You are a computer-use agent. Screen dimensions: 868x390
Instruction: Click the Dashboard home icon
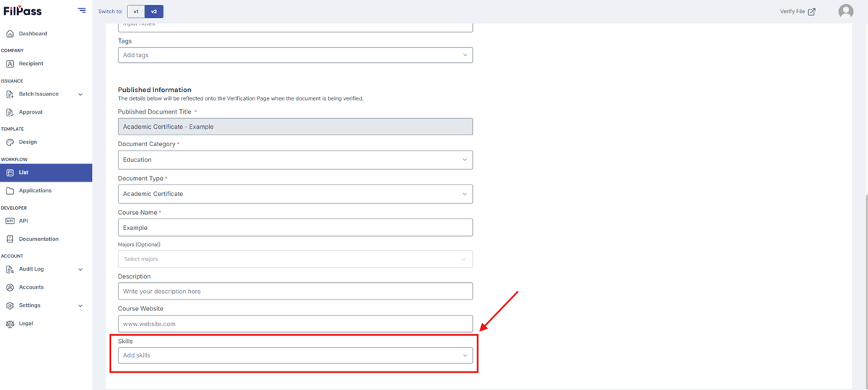pyautogui.click(x=9, y=33)
